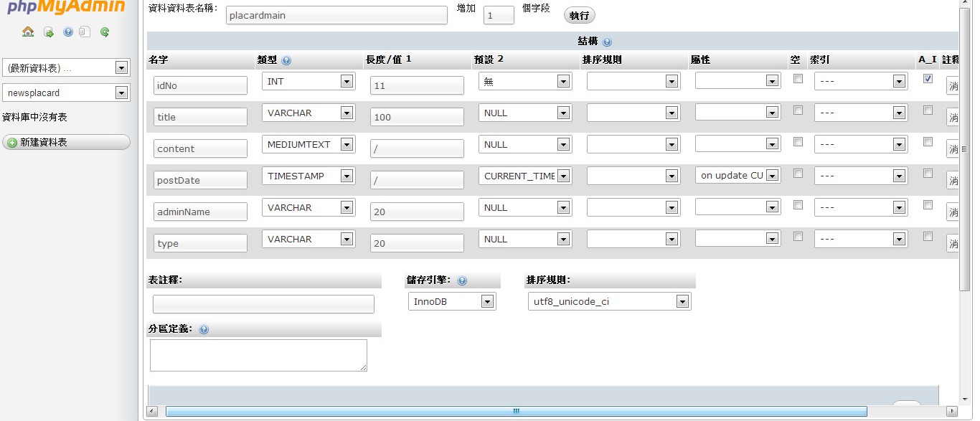
Task: Enable the A_I checkbox for postDate
Action: (928, 174)
